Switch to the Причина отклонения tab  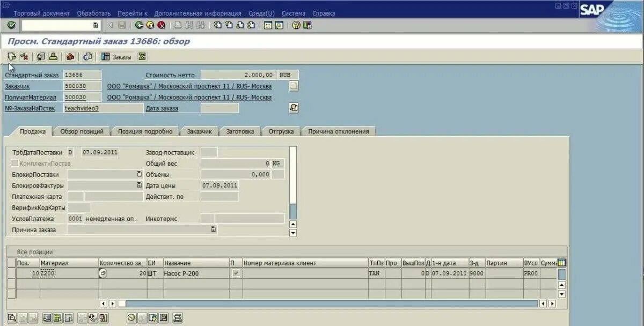tap(339, 131)
